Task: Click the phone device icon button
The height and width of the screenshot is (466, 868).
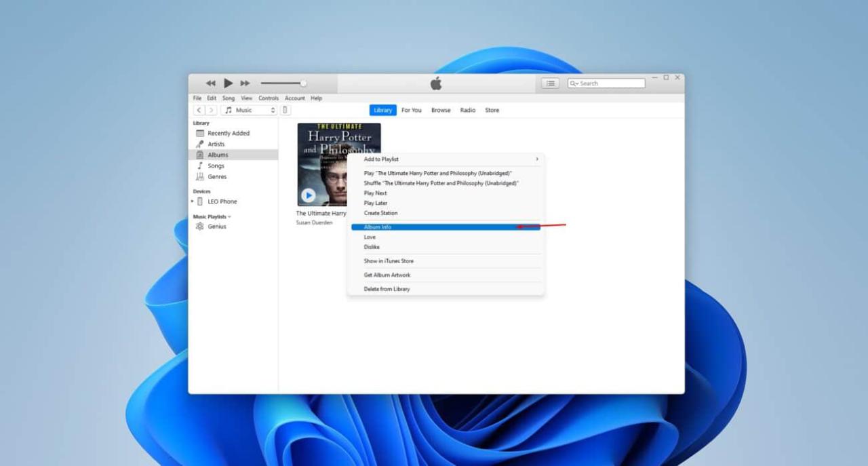Action: coord(285,110)
